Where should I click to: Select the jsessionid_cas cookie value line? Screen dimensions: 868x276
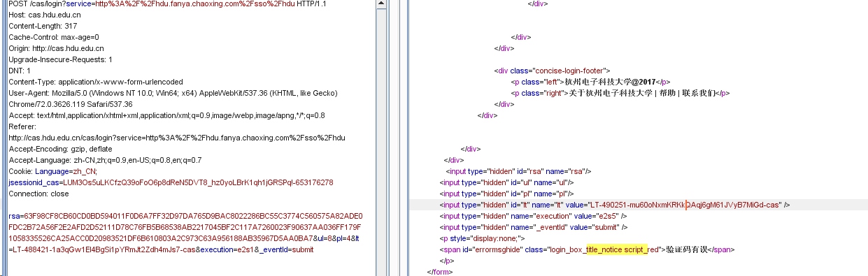coord(171,182)
